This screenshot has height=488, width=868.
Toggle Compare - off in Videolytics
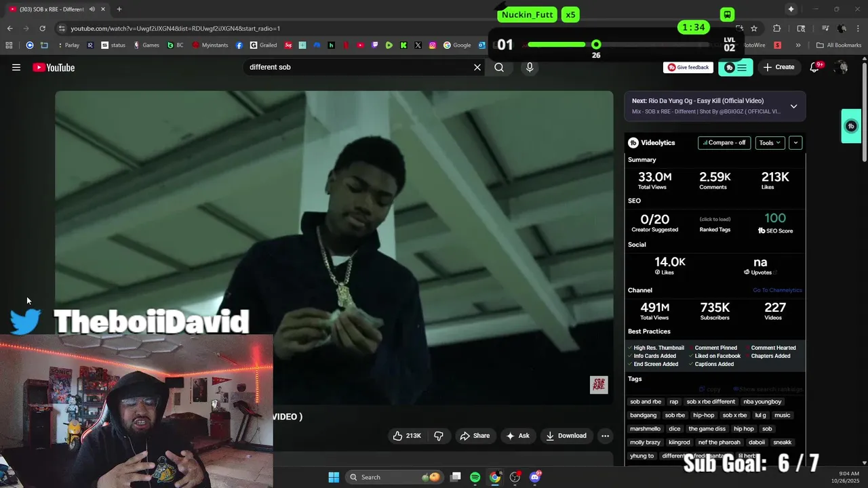(724, 142)
